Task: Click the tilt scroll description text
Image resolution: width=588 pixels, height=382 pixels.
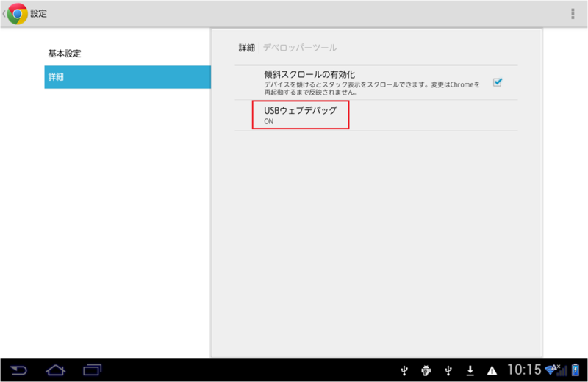Action: (372, 88)
